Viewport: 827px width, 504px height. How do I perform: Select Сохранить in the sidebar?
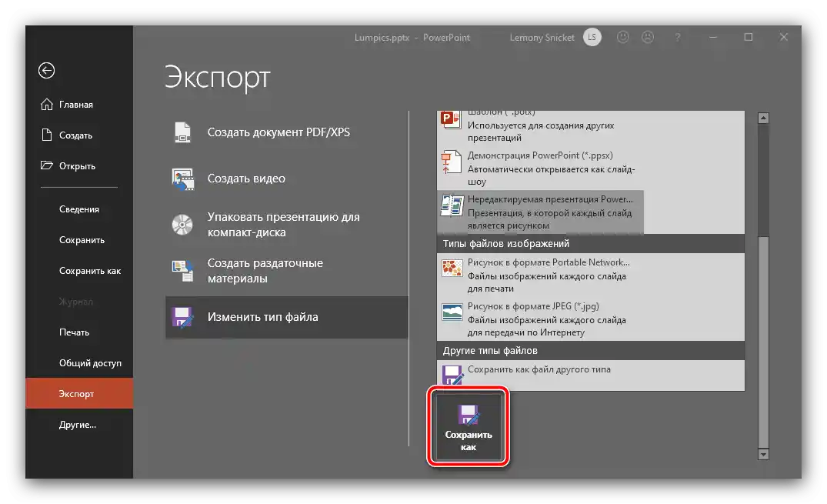(x=79, y=239)
